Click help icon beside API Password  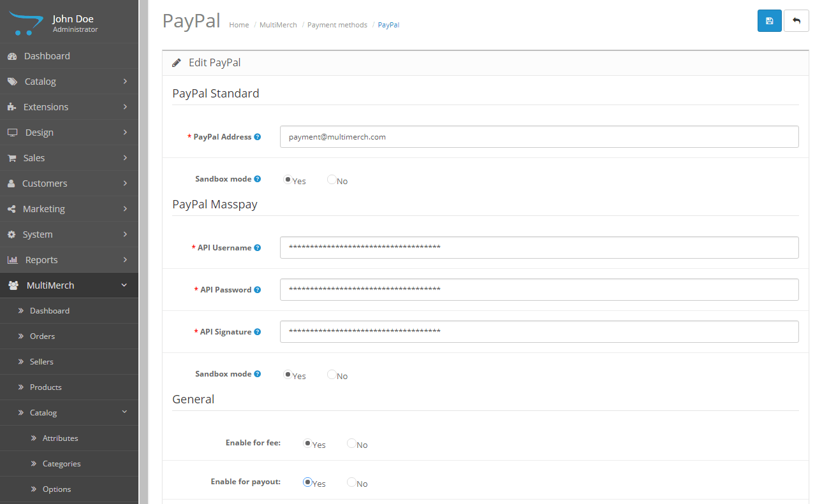258,290
